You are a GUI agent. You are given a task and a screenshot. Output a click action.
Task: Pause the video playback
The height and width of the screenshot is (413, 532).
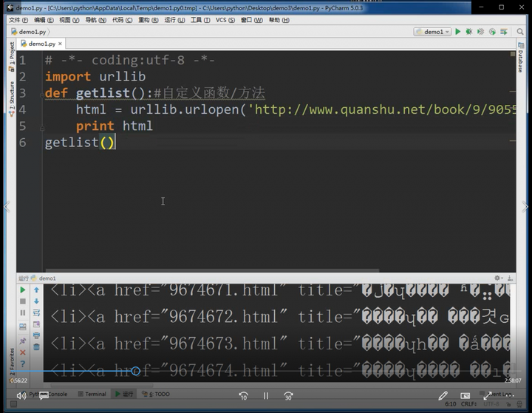pos(266,396)
